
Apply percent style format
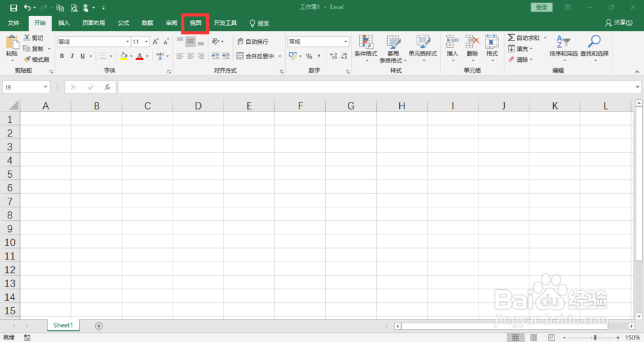point(309,56)
